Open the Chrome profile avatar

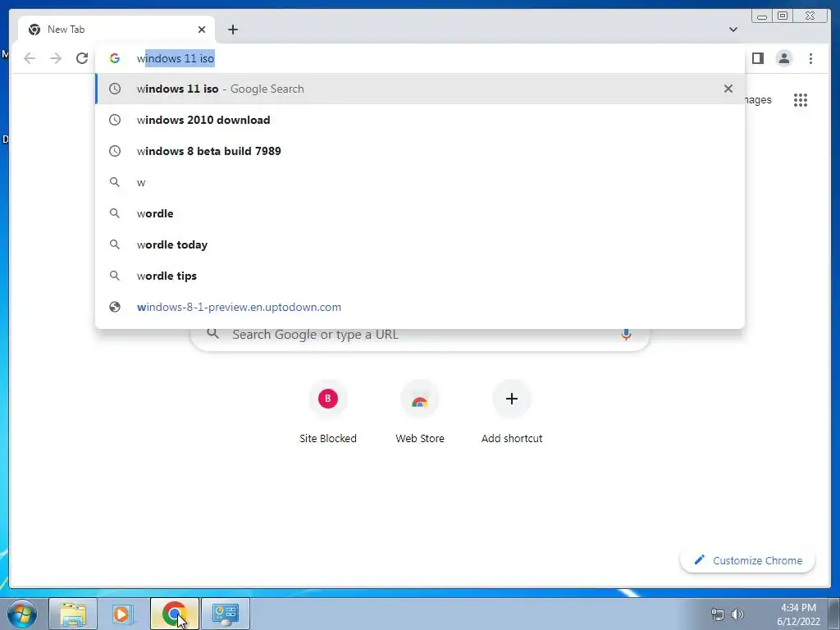(783, 58)
